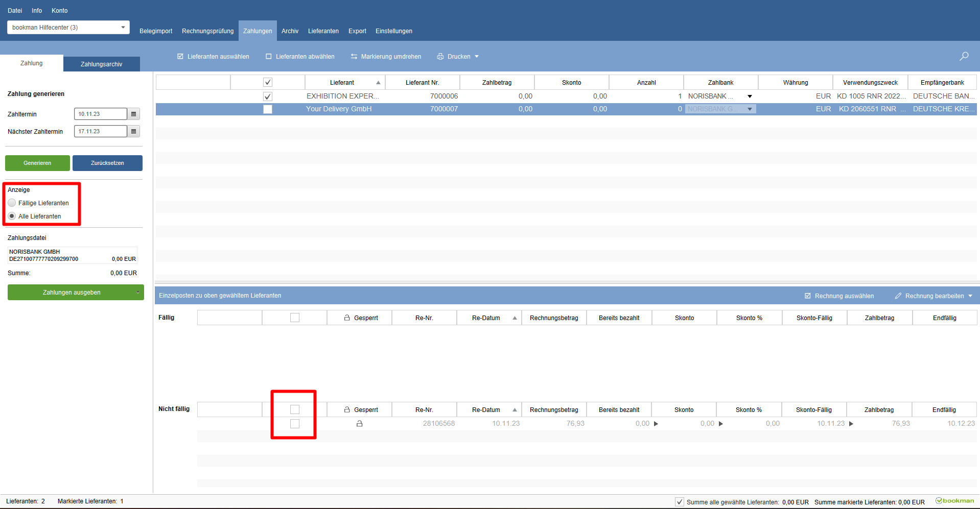
Task: Click arrow next to Skonto value 0,00
Action: pyautogui.click(x=721, y=424)
